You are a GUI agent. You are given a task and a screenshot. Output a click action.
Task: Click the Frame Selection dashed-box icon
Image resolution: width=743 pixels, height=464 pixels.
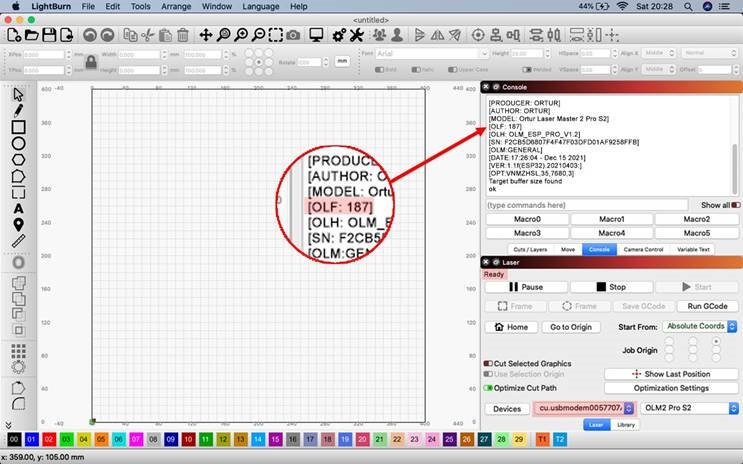coord(276,35)
